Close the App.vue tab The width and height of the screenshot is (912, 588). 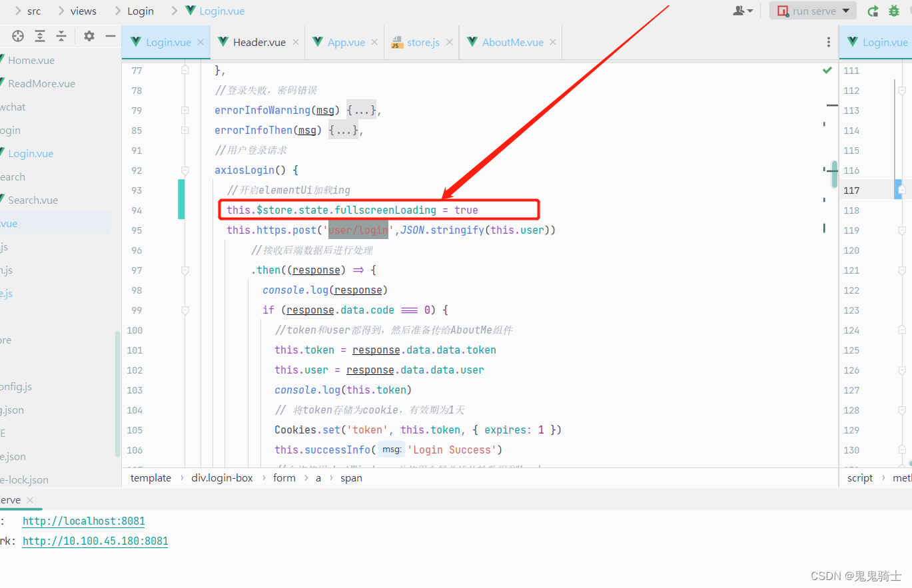(x=374, y=42)
